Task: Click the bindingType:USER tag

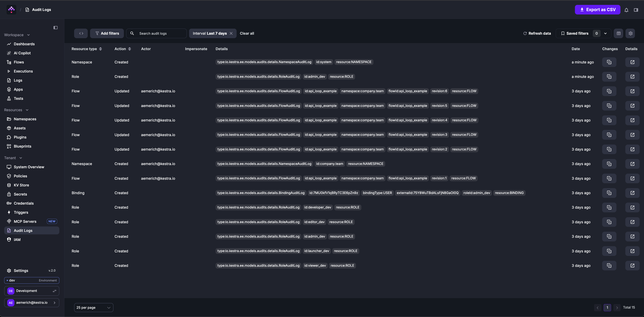Action: [377, 193]
